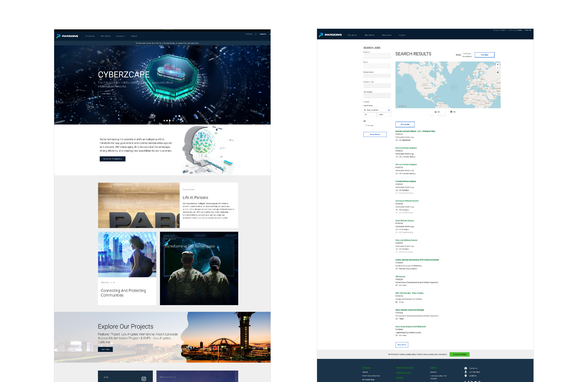
Task: Click the geolocate icon on the map
Action: point(498,72)
